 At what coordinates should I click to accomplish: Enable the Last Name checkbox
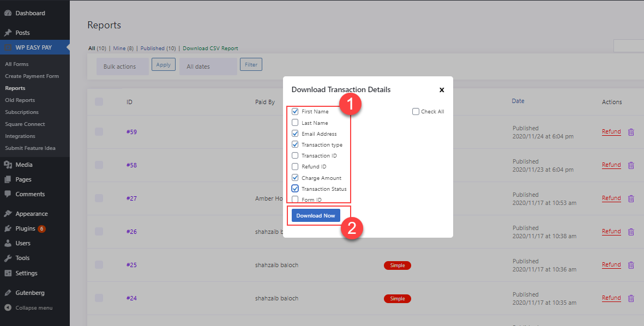[294, 122]
